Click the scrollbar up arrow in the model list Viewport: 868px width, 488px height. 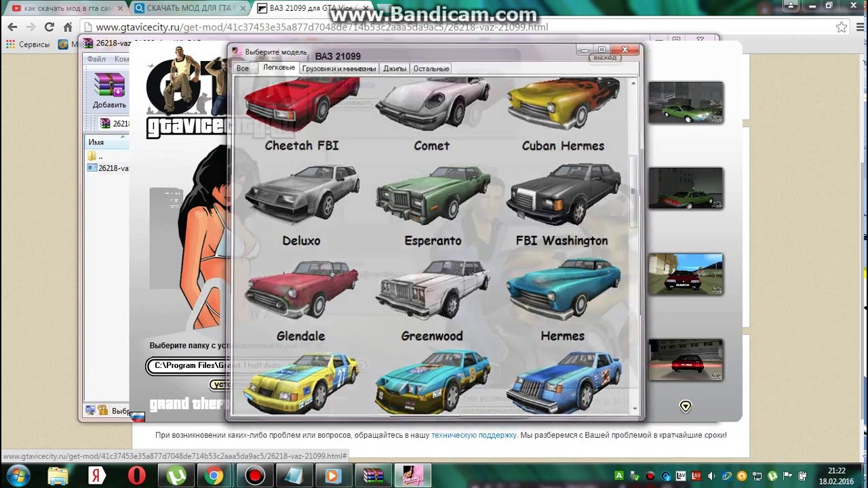(x=635, y=83)
